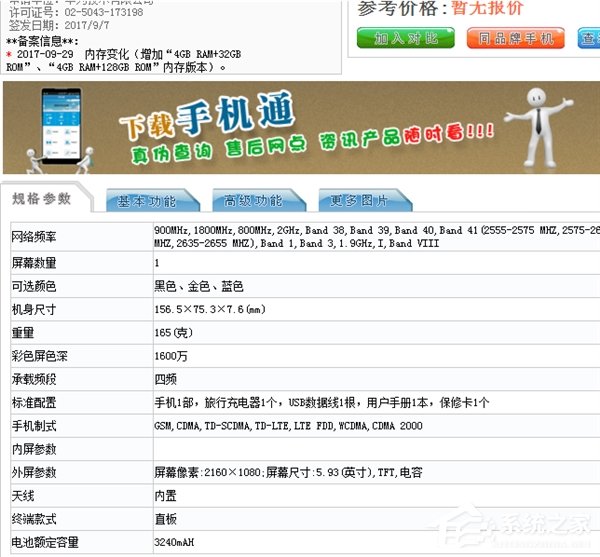The height and width of the screenshot is (557, 600).
Task: Click the 可选颜色 row label
Action: pyautogui.click(x=34, y=286)
